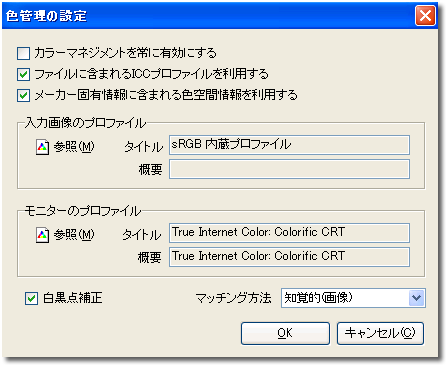Click the キャンセル(C) button
The height and width of the screenshot is (365, 446).
(x=380, y=333)
